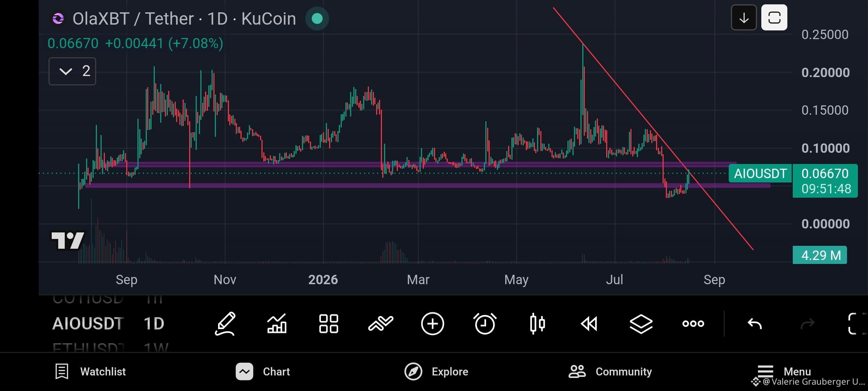Open the three-dot more options icon
The image size is (868, 391).
click(693, 323)
